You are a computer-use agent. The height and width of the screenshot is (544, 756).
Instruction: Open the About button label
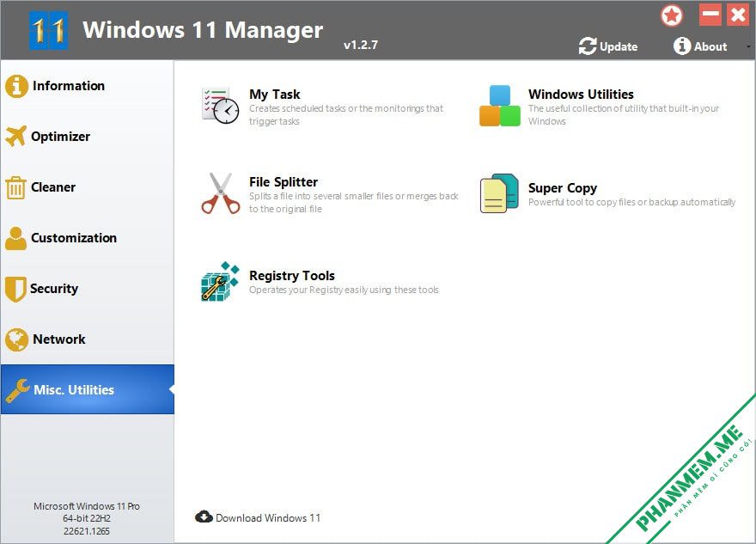click(x=710, y=46)
